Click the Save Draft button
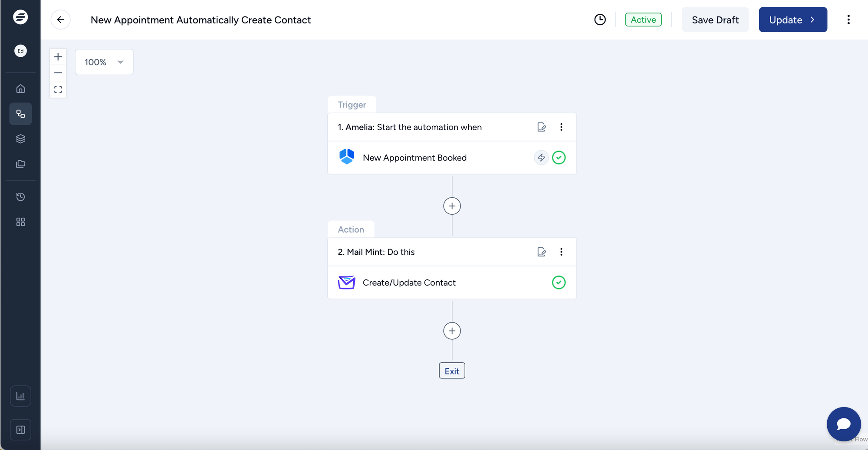868x450 pixels. [715, 20]
